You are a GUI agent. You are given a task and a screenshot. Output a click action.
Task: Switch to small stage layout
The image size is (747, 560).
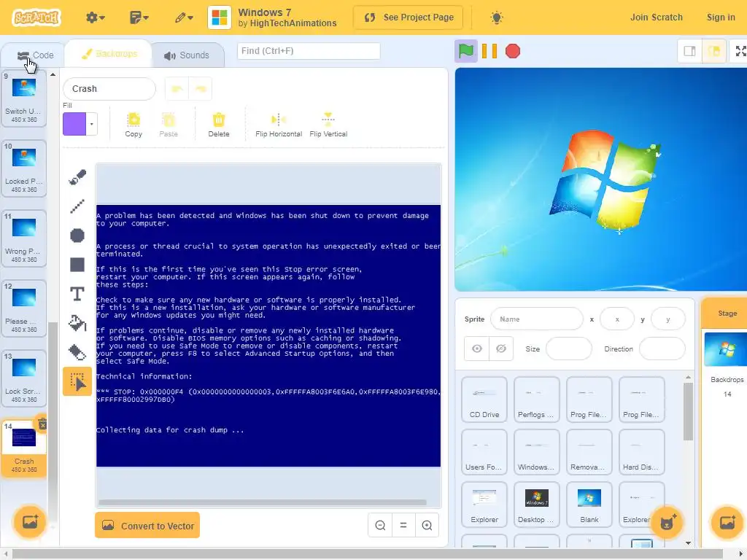(689, 51)
